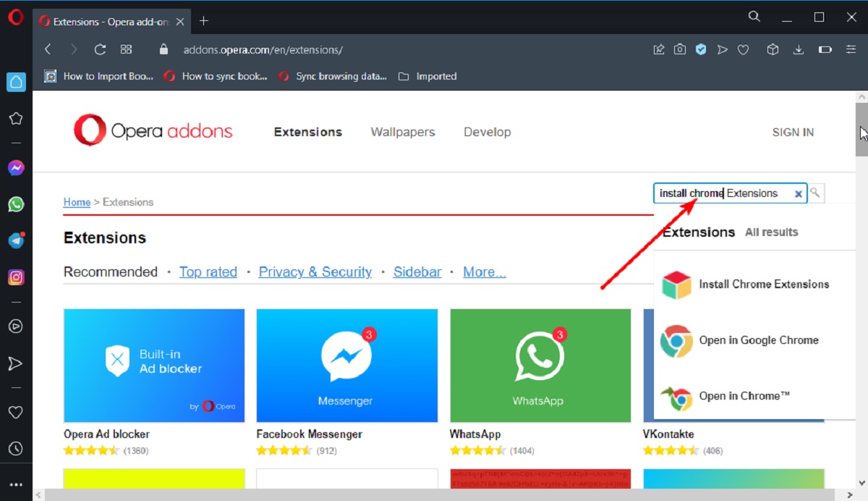Open Facebook Messenger from the sidebar
Screen dimensions: 868x501
16,167
